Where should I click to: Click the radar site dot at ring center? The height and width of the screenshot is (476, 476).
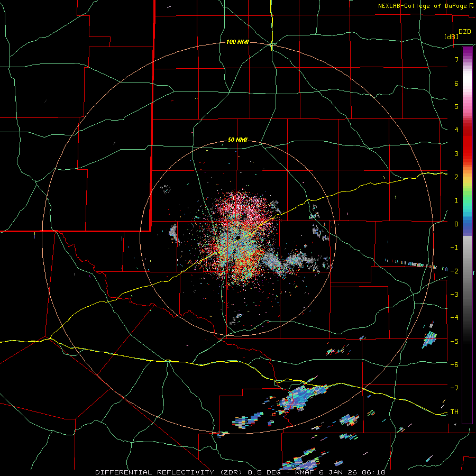(237, 237)
